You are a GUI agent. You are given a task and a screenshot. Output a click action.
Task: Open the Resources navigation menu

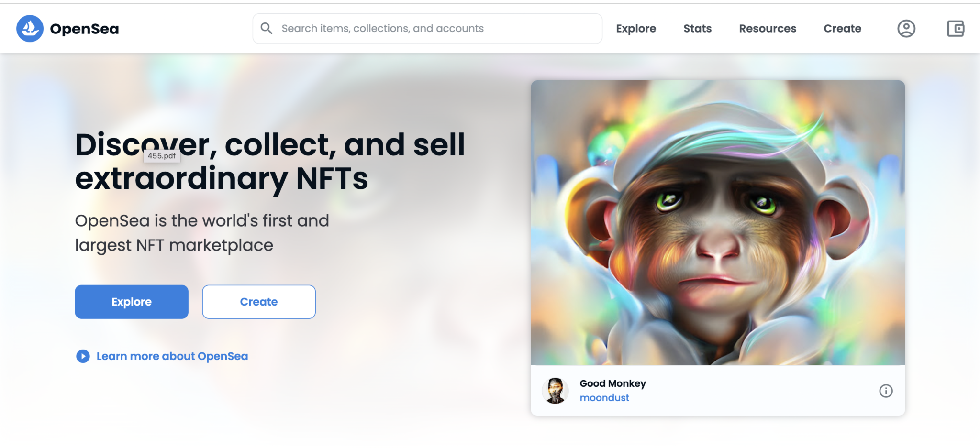pyautogui.click(x=768, y=29)
